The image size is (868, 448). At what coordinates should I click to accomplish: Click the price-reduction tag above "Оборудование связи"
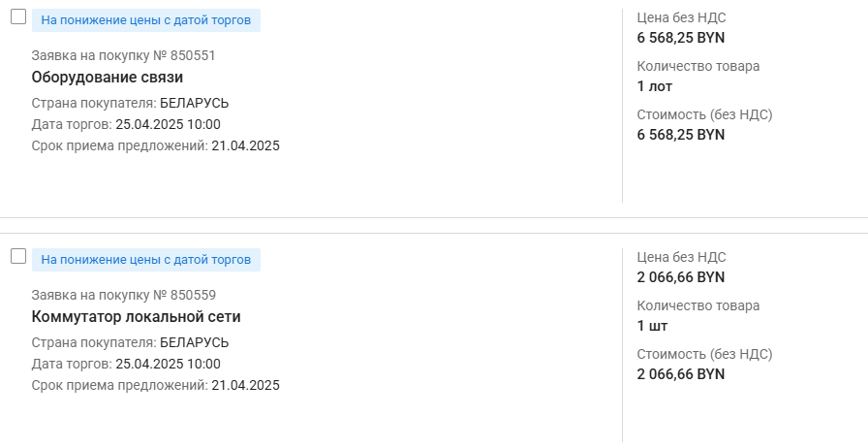tap(145, 19)
